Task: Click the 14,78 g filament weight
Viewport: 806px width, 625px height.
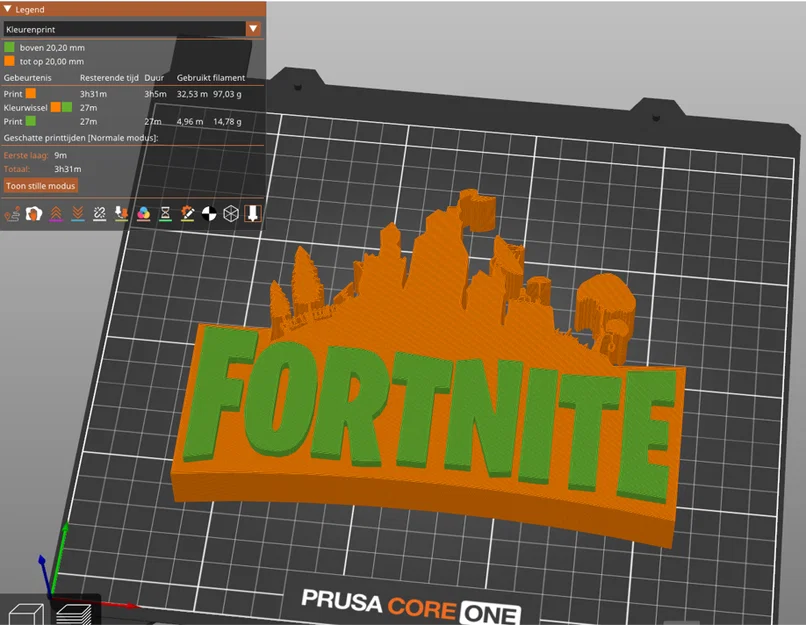Action: pyautogui.click(x=227, y=122)
